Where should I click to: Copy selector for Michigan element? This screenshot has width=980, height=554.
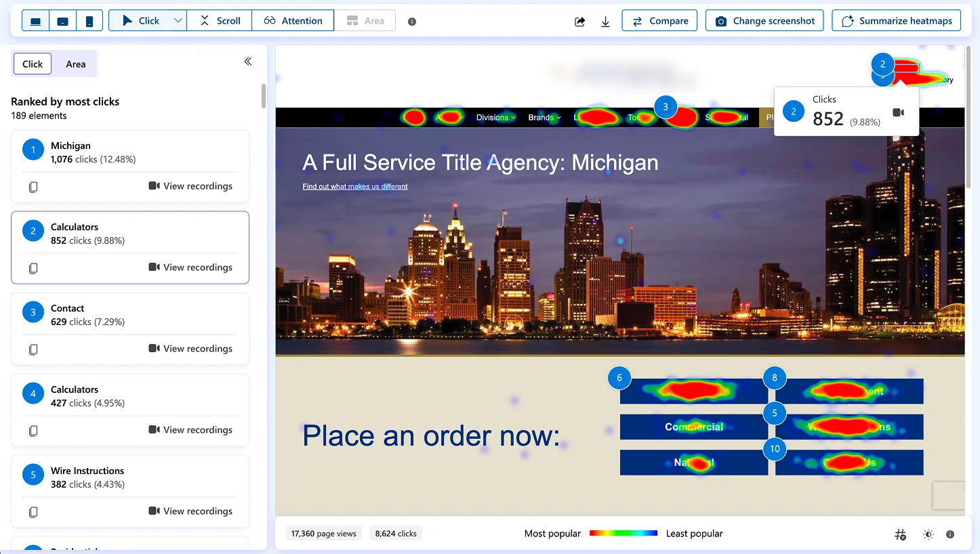pos(33,187)
